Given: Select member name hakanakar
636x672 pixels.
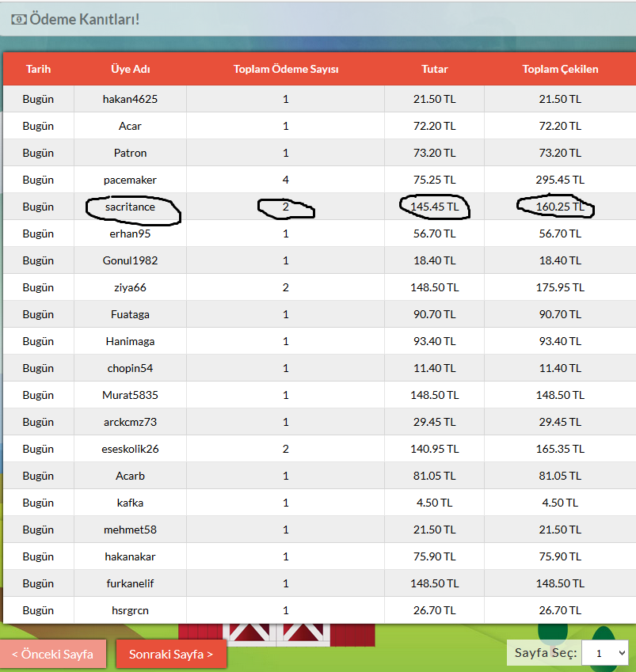Looking at the screenshot, I should [130, 556].
